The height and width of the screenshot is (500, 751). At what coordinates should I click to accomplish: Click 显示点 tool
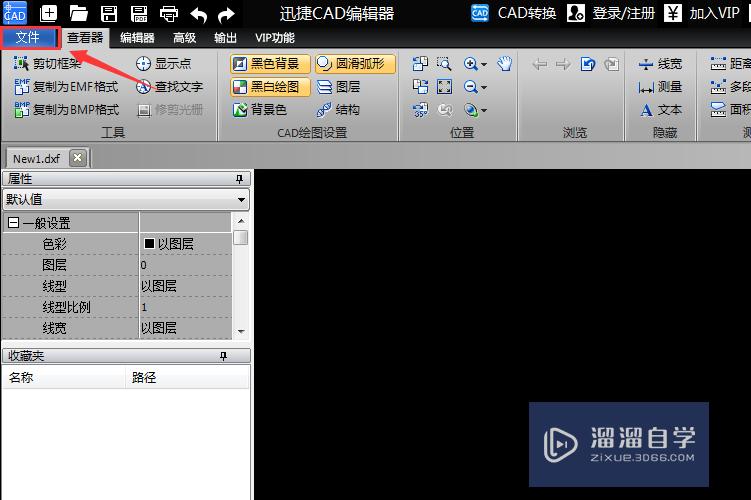click(x=163, y=63)
